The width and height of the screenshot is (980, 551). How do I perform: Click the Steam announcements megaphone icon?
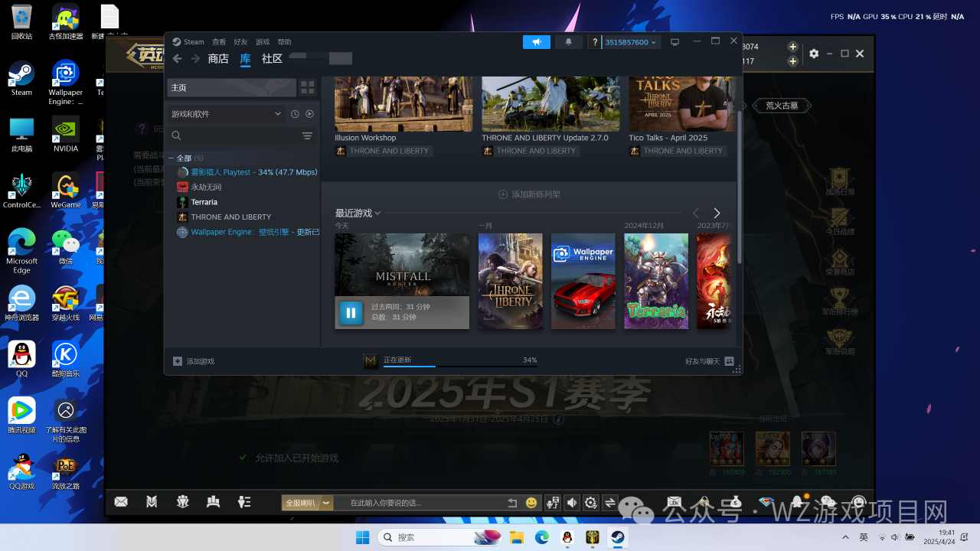pos(536,42)
